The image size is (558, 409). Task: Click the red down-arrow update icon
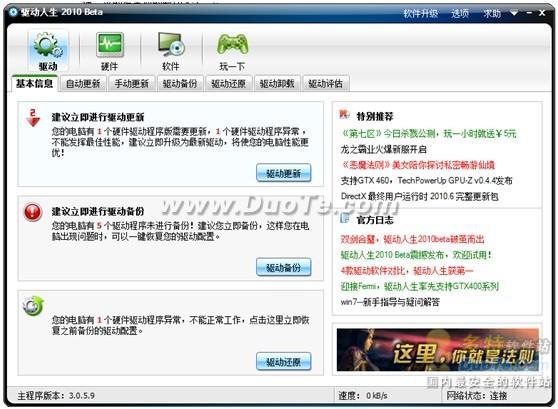(x=33, y=118)
